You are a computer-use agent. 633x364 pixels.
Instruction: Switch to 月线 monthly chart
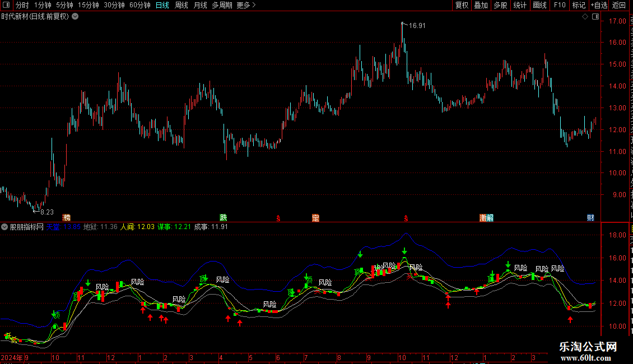click(x=200, y=5)
